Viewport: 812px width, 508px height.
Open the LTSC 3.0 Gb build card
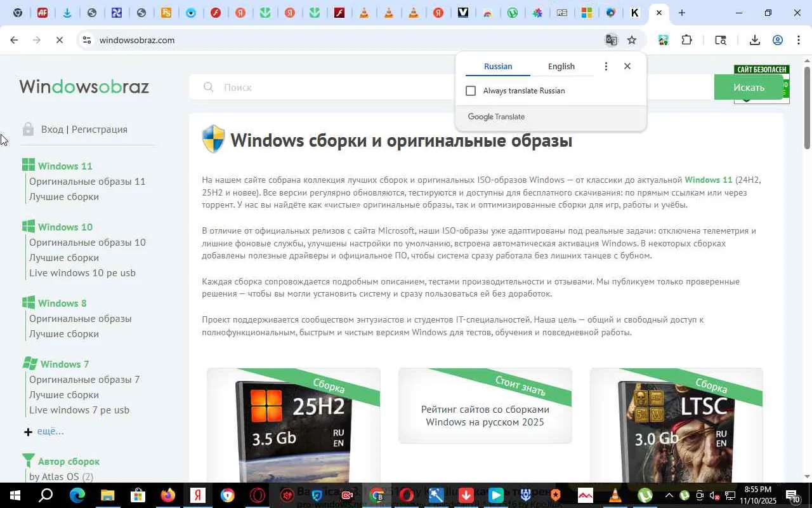click(676, 425)
